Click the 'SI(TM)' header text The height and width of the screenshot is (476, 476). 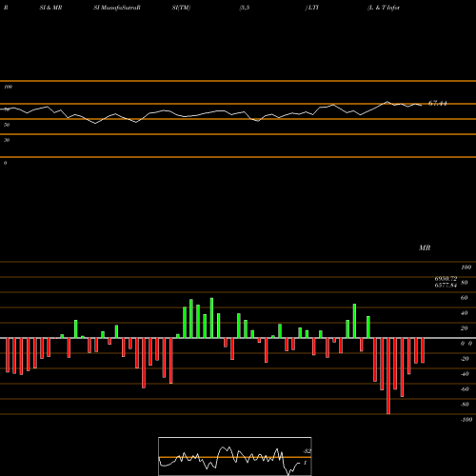point(181,8)
